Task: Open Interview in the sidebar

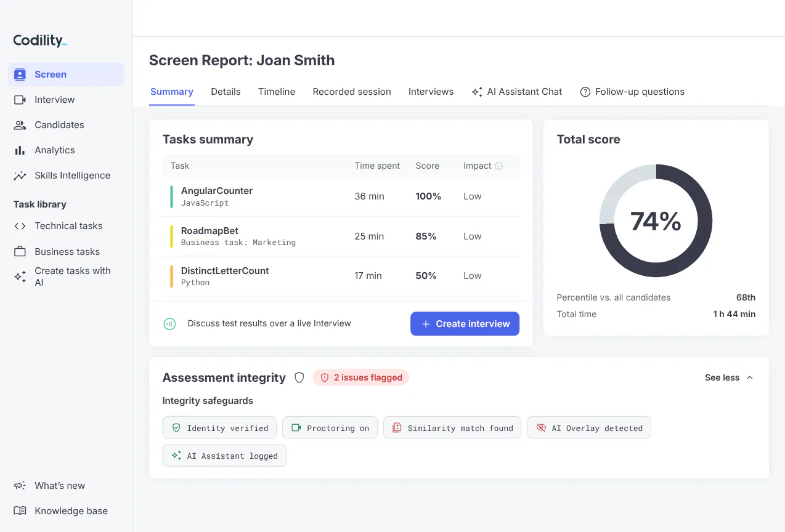Action: (x=66, y=100)
